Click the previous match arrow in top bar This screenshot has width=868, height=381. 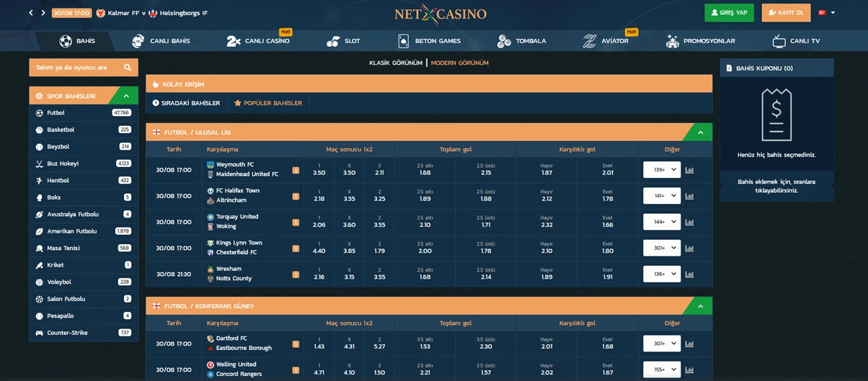pyautogui.click(x=31, y=13)
